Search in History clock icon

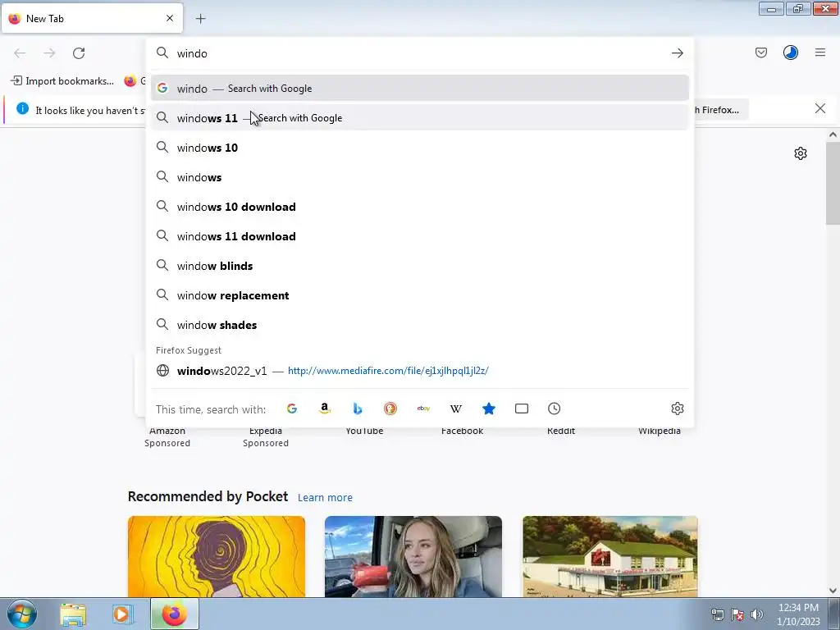click(x=555, y=409)
